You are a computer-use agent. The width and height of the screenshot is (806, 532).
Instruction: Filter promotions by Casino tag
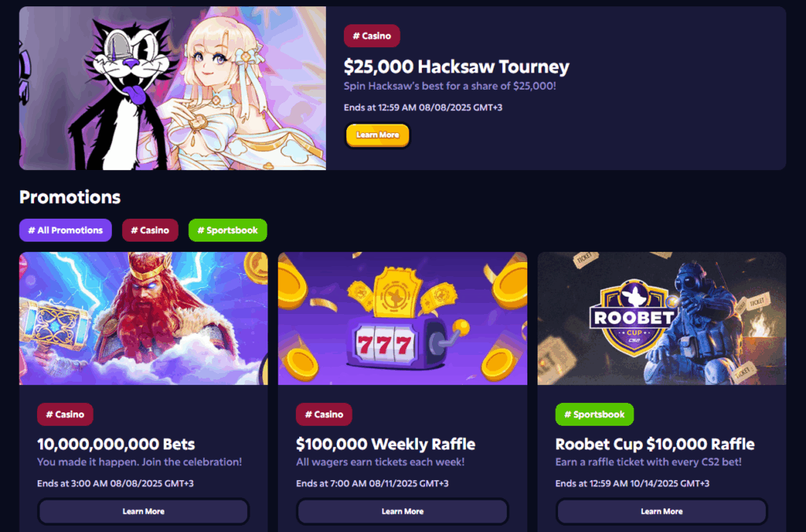(150, 231)
